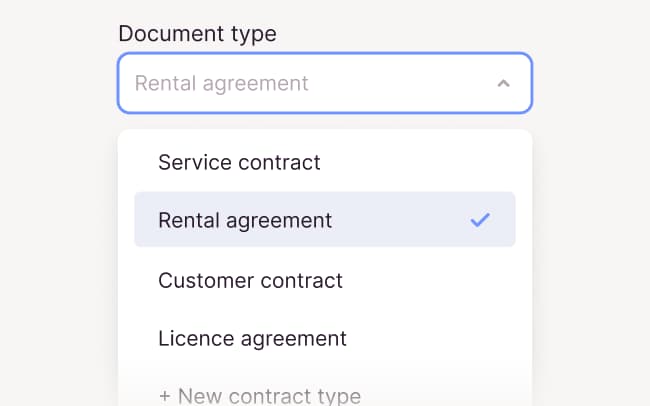650x406 pixels.
Task: Deselect the checked Rental agreement item
Action: [324, 220]
